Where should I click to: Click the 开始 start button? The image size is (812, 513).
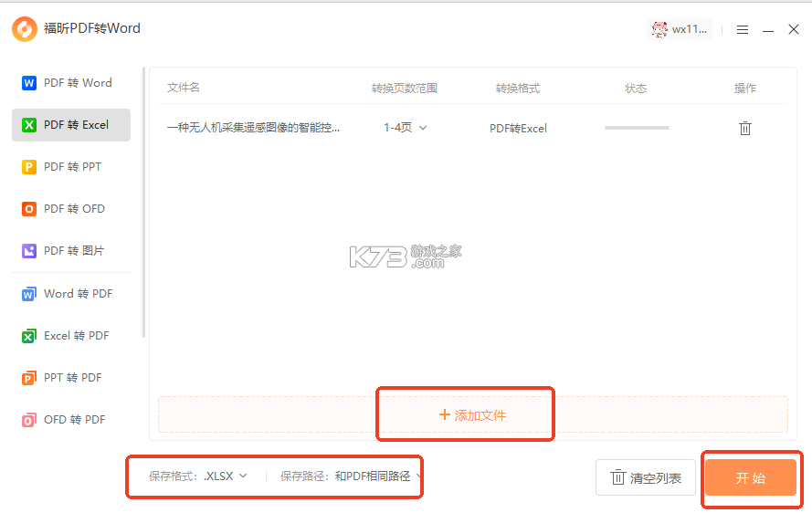[751, 477]
